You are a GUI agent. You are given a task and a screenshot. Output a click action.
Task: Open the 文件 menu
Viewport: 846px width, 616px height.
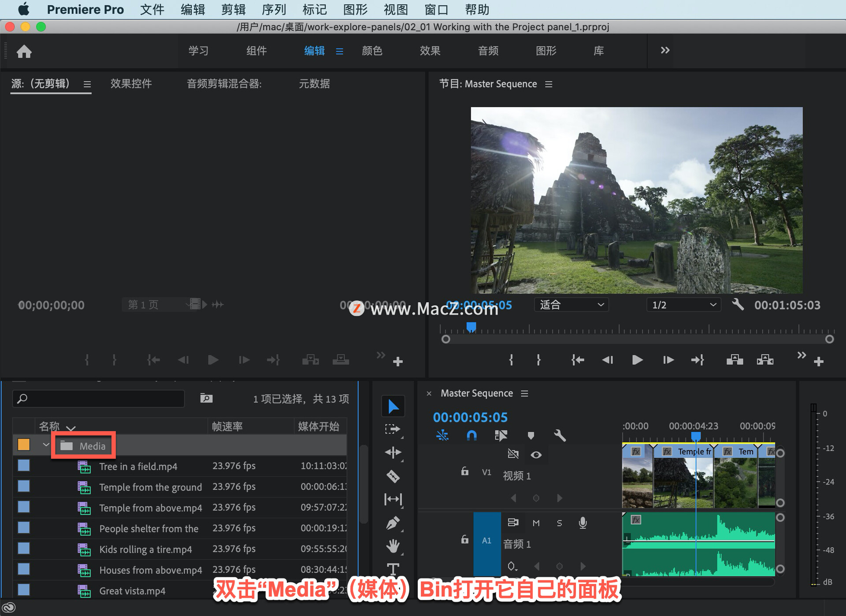tap(152, 9)
